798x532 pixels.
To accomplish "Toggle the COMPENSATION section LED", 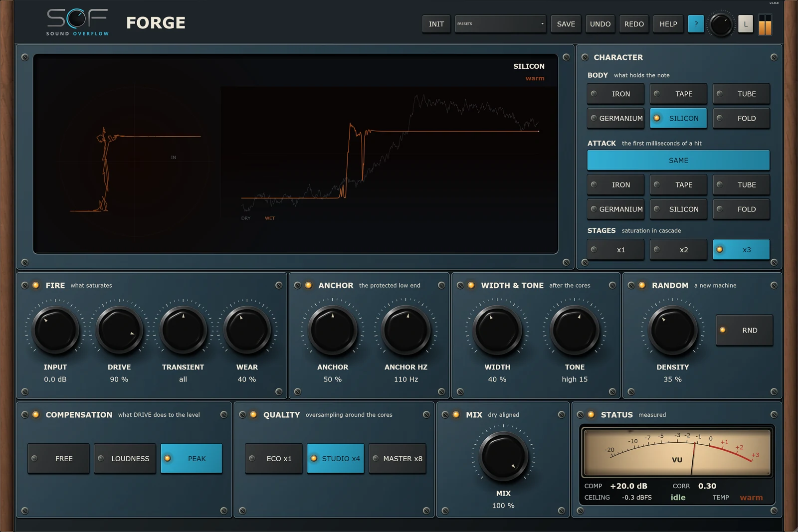I will pyautogui.click(x=36, y=414).
